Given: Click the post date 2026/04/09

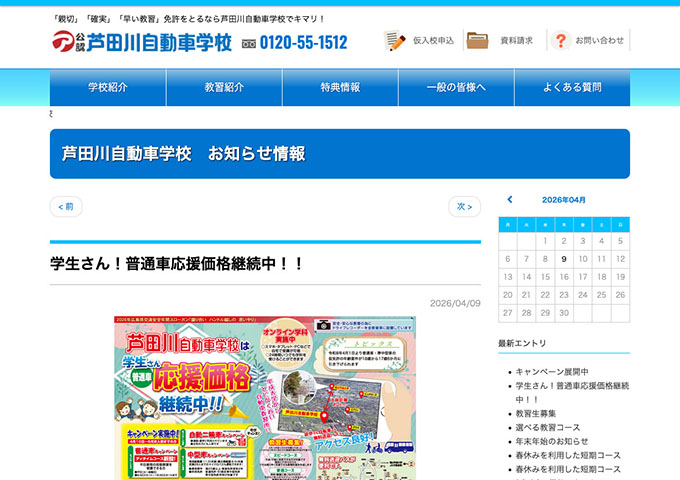Looking at the screenshot, I should (455, 303).
